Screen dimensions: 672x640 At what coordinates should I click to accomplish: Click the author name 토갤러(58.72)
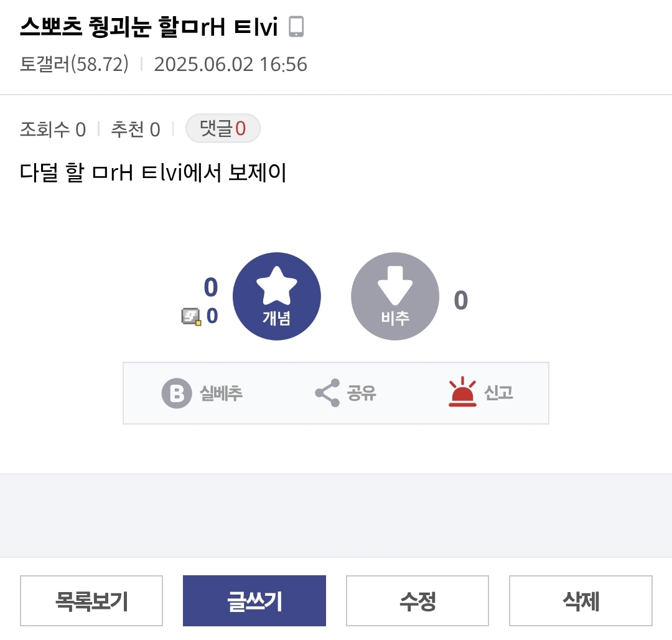click(x=74, y=64)
